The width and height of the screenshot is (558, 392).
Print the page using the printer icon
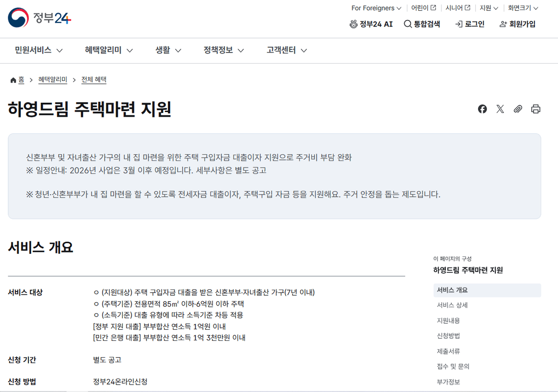tap(536, 109)
